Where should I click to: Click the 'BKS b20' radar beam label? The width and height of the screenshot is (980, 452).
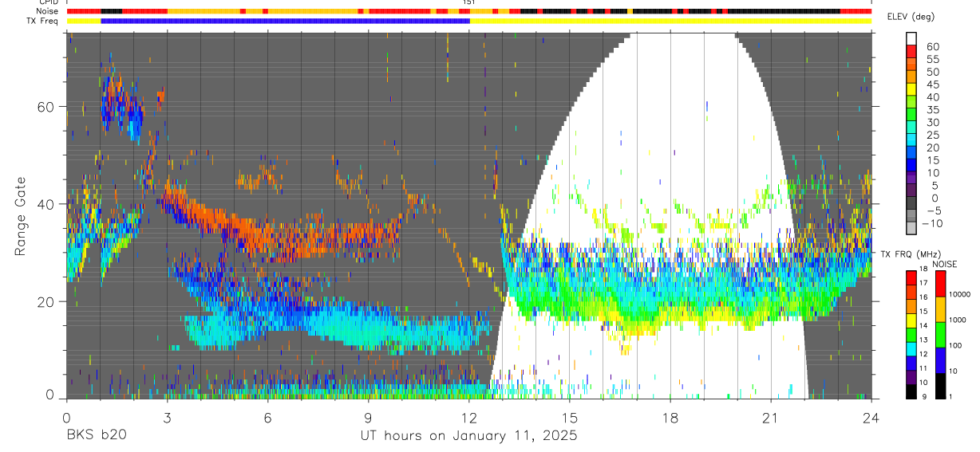click(x=96, y=436)
